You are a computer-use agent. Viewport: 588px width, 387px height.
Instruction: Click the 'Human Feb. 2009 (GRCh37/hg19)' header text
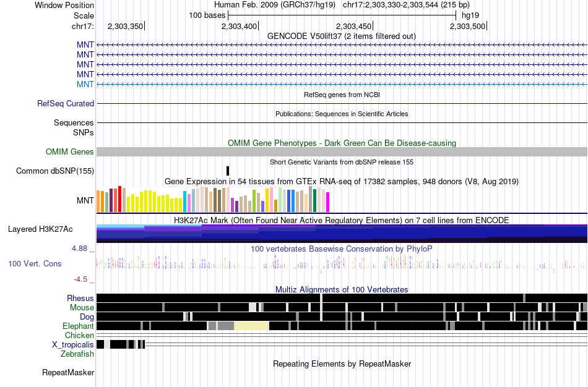coord(274,5)
